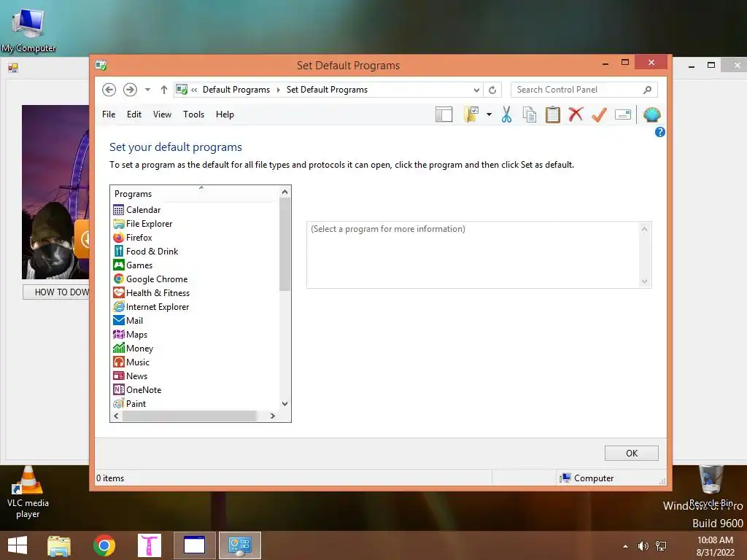Open File Explorer from the taskbar
The width and height of the screenshot is (747, 560).
point(59,545)
